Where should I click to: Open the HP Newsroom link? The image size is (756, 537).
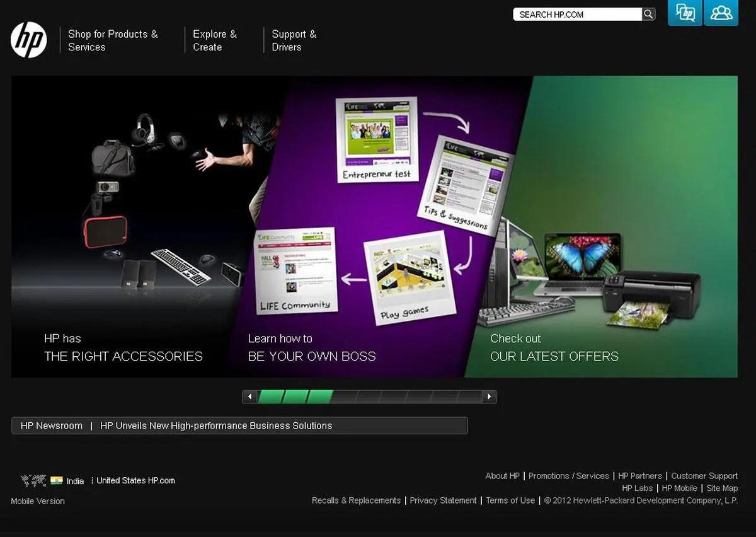[x=52, y=425]
